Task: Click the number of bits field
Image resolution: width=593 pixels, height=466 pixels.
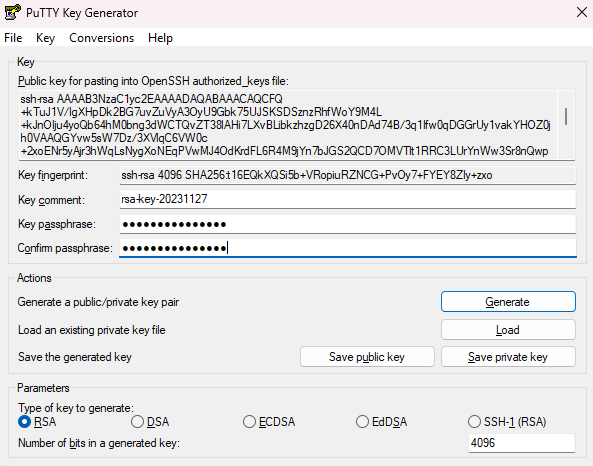Action: [522, 443]
